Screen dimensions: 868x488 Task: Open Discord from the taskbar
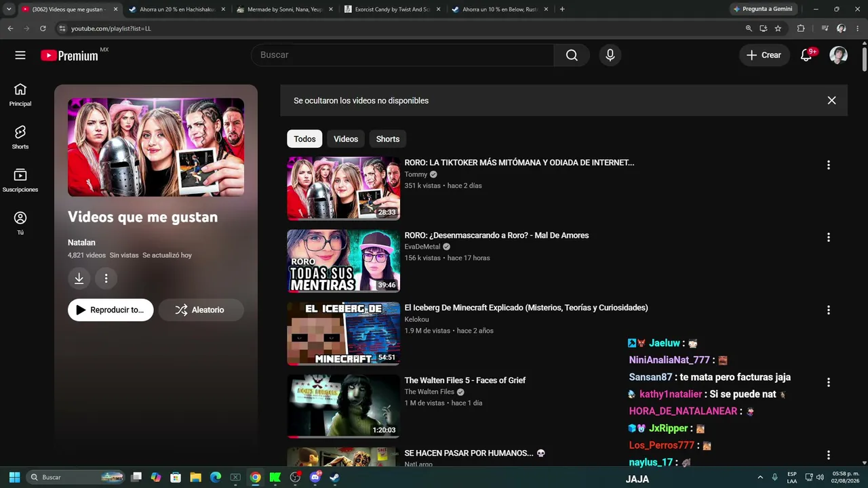pos(315,477)
